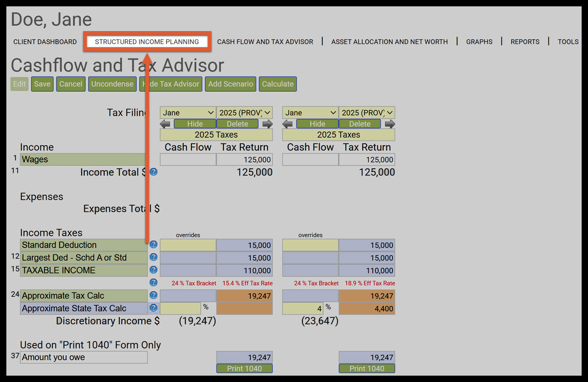Screen dimensions: 588x382
Task: Move first scenario right with arrow icon
Action: (268, 124)
